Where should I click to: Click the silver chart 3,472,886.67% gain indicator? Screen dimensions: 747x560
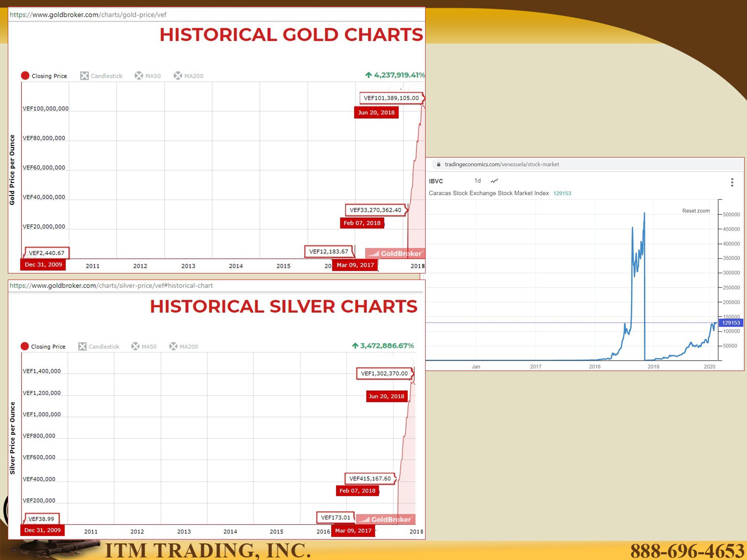383,346
